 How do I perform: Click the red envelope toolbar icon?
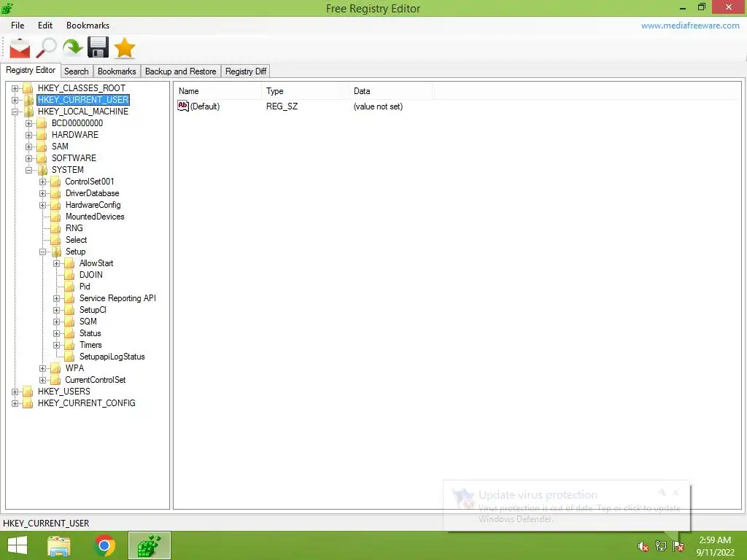pyautogui.click(x=20, y=48)
